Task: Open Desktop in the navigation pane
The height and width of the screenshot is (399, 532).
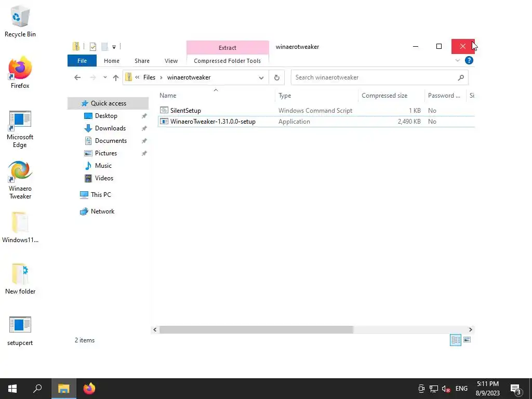Action: [x=106, y=116]
